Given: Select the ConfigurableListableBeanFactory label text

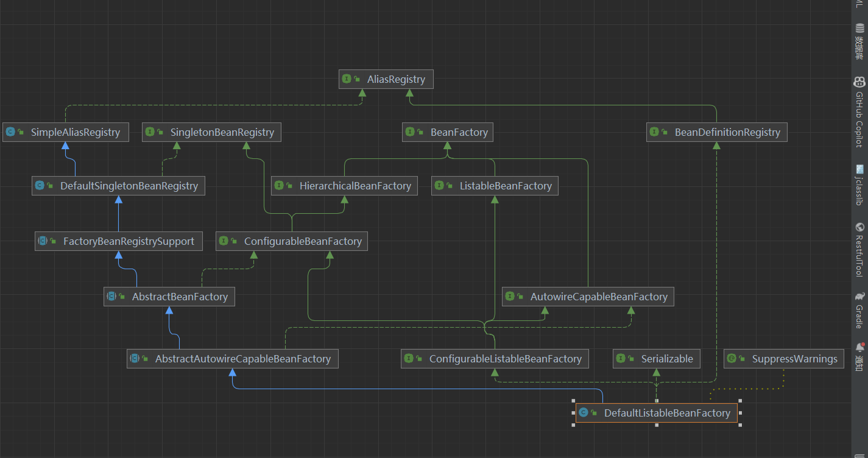Looking at the screenshot, I should coord(506,359).
